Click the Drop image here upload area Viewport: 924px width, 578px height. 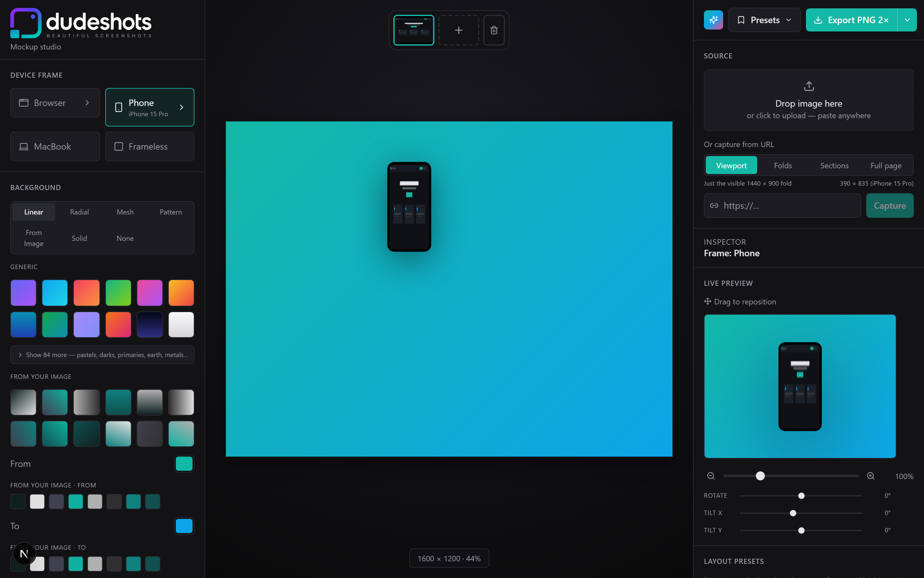tap(809, 100)
